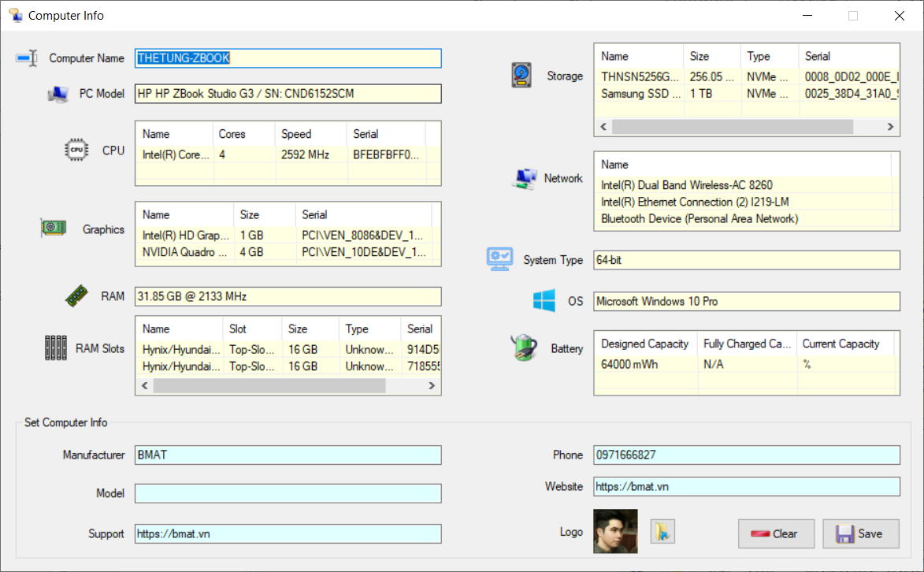This screenshot has height=572, width=924.
Task: Click the Phone number input field
Action: pyautogui.click(x=746, y=455)
